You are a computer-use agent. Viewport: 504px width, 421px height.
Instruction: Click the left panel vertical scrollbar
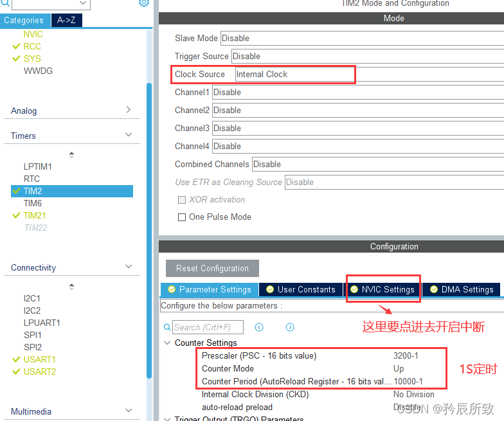tap(149, 230)
